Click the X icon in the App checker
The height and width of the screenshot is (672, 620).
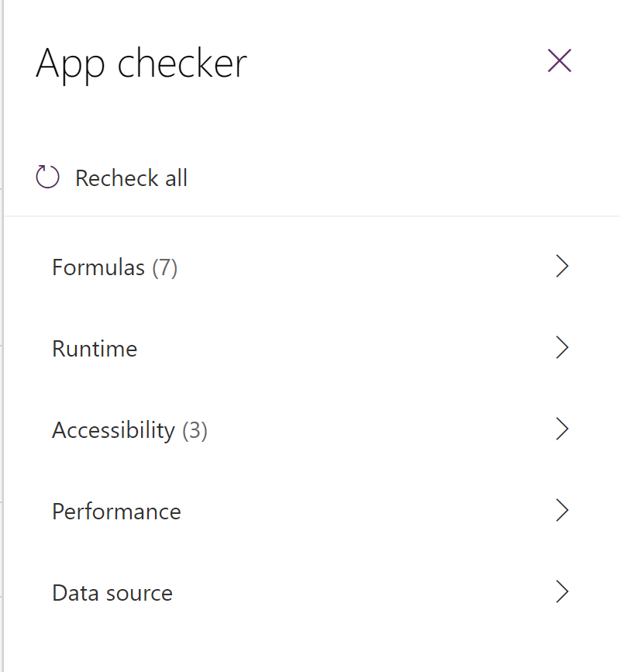pos(560,61)
